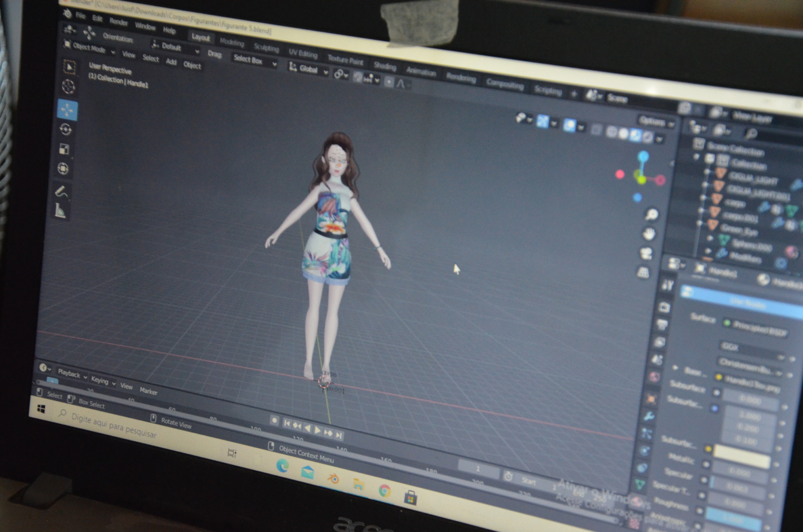This screenshot has width=803, height=532.
Task: Click the timeline play forward button
Action: pyautogui.click(x=317, y=430)
